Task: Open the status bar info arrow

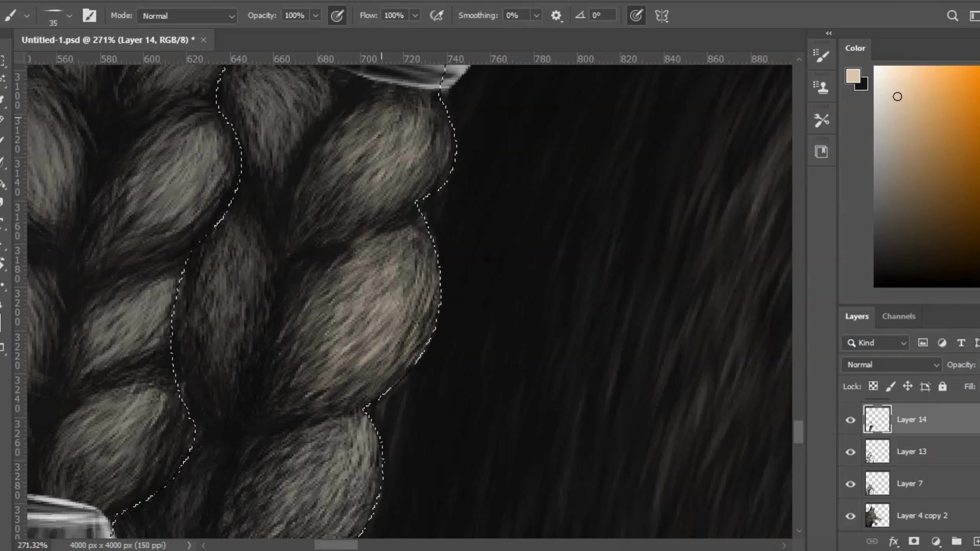Action: point(189,545)
